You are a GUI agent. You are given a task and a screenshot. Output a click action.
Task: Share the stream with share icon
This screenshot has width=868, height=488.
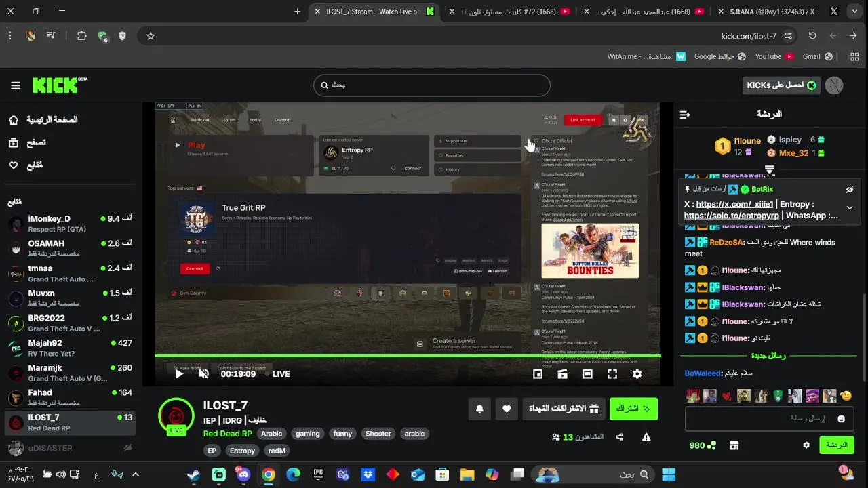(619, 437)
